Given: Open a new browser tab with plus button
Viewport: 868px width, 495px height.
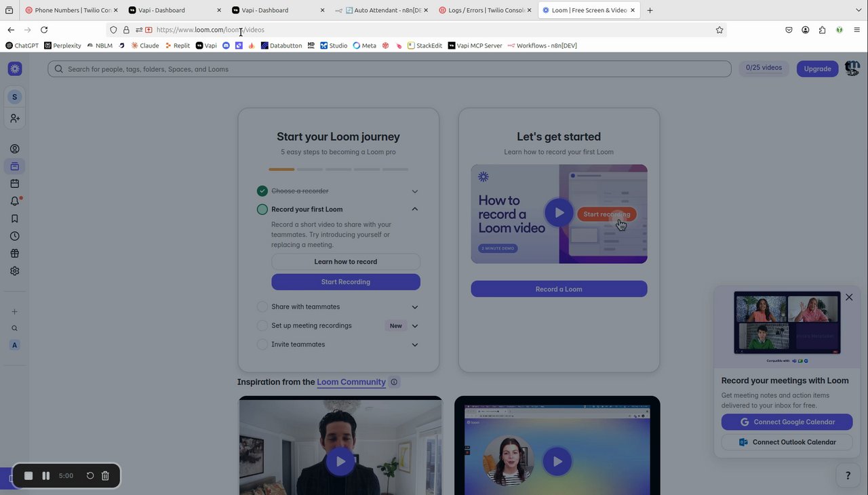Looking at the screenshot, I should click(x=650, y=10).
